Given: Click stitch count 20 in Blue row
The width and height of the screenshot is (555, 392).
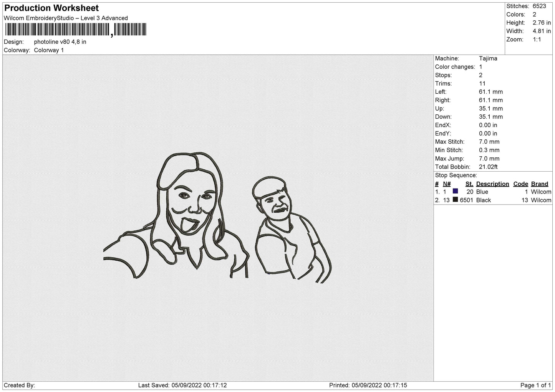Looking at the screenshot, I should click(470, 192).
